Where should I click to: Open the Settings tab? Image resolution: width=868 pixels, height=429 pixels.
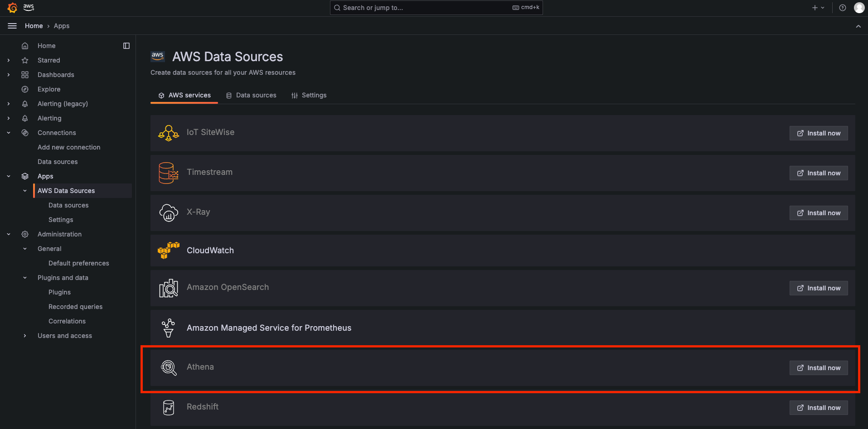(x=309, y=95)
